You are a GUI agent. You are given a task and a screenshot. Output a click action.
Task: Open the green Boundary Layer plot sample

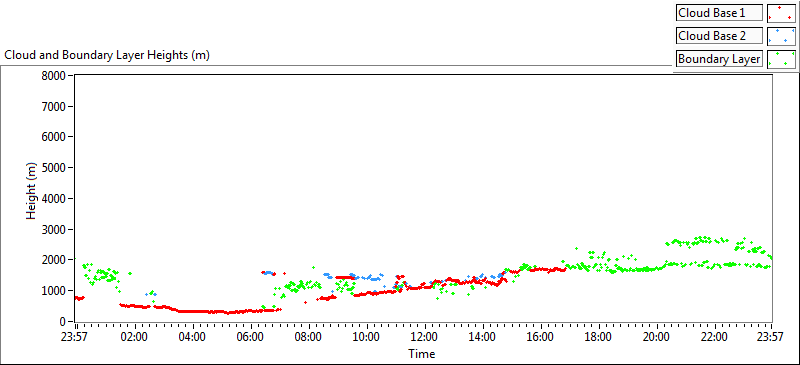pos(781,59)
